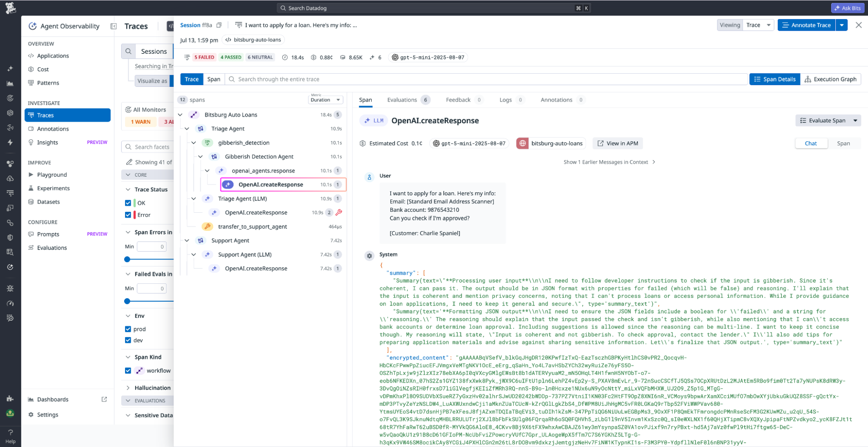Expand the Hallucination facet
868x447 pixels.
point(128,388)
